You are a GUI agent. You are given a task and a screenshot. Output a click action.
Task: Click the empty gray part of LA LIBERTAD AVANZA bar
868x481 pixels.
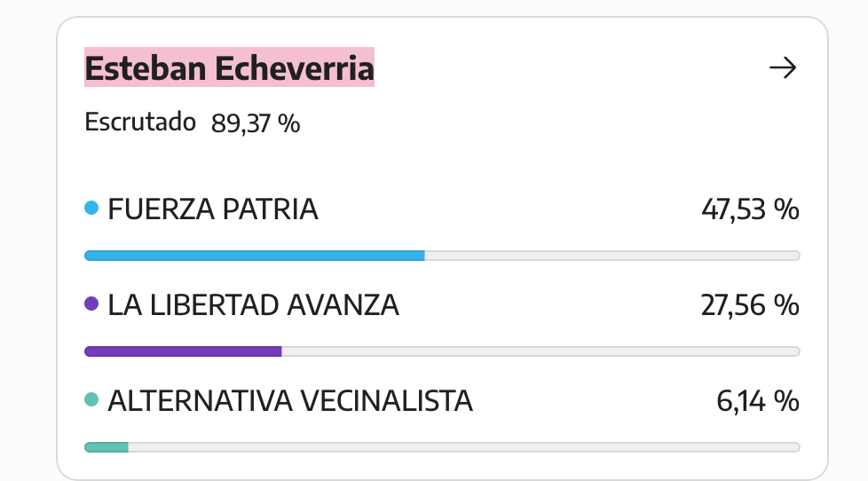click(x=541, y=351)
